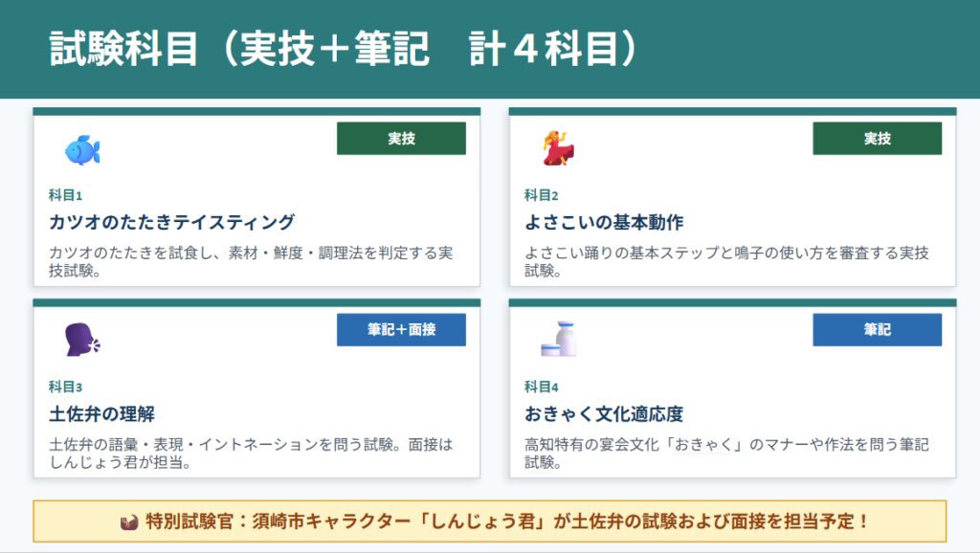Click the purple speaking head icon
980x553 pixels.
81,340
